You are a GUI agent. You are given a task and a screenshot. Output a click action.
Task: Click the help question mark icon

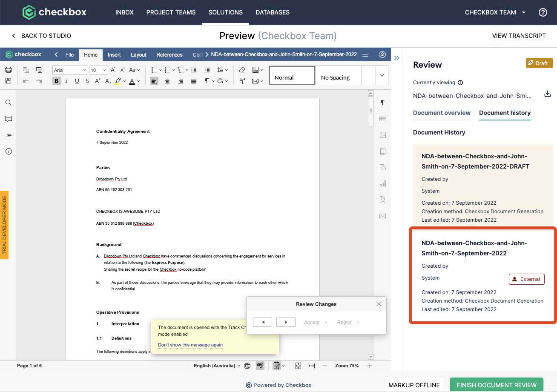[x=543, y=12]
